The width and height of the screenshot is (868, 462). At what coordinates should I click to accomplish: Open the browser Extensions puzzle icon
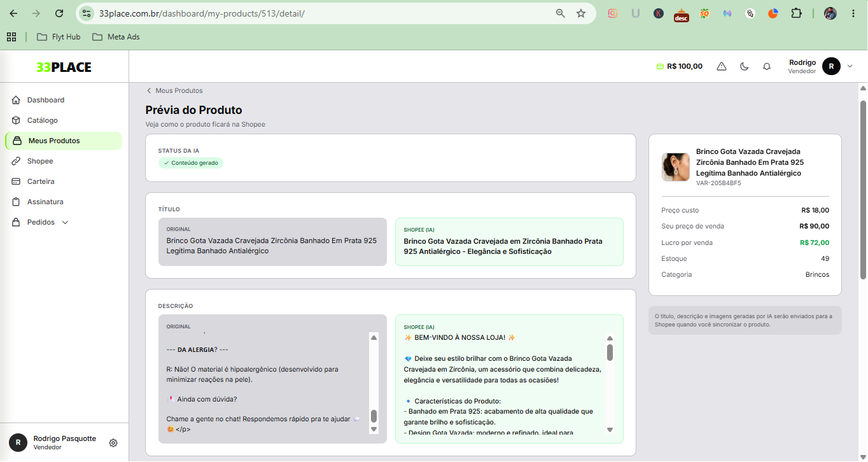[796, 13]
